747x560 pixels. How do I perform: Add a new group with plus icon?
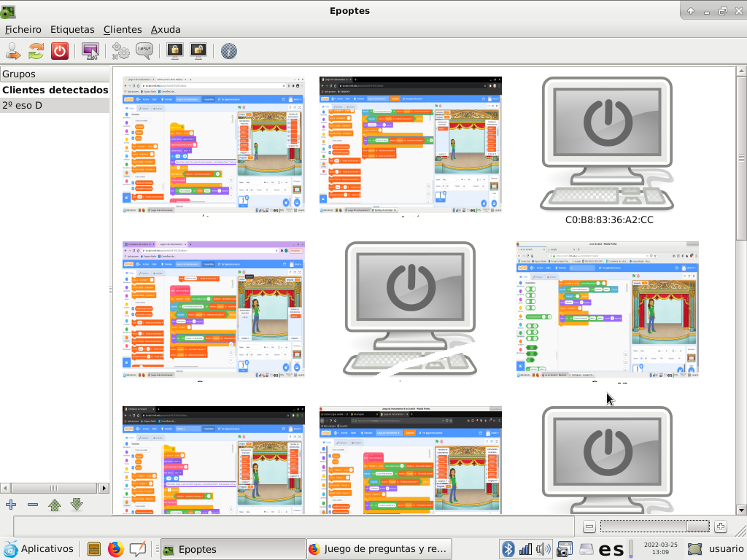tap(10, 505)
